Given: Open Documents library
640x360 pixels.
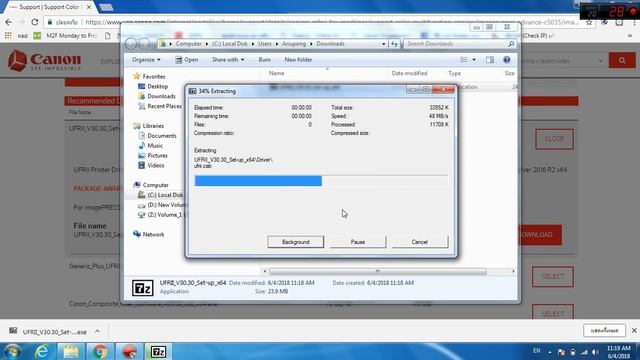Looking at the screenshot, I should tap(158, 136).
